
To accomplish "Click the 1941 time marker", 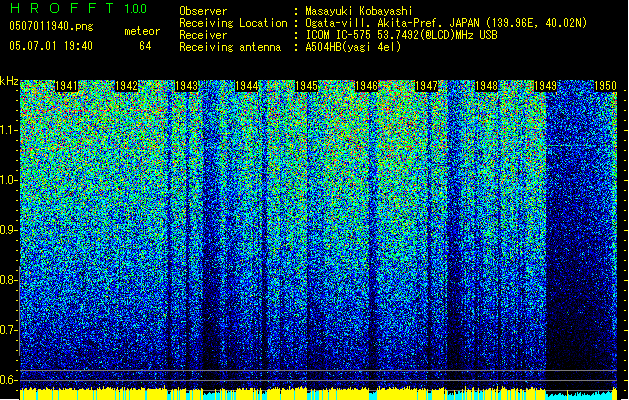I will 66,86.
